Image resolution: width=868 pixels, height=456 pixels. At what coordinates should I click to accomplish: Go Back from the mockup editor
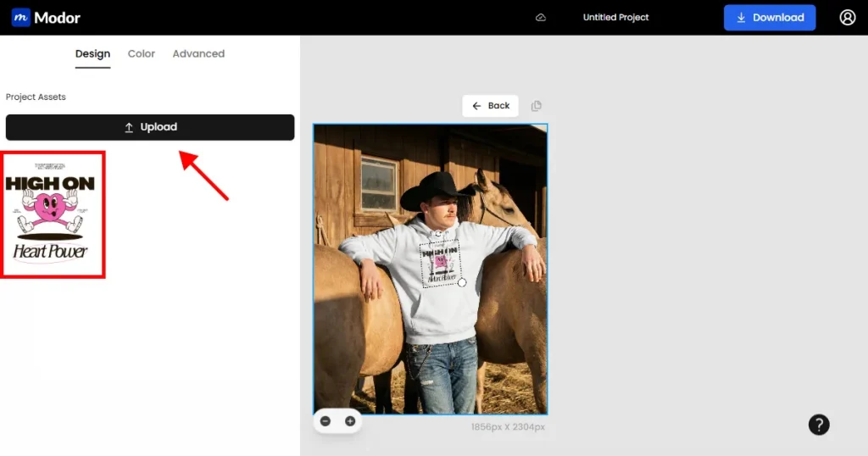pos(490,106)
